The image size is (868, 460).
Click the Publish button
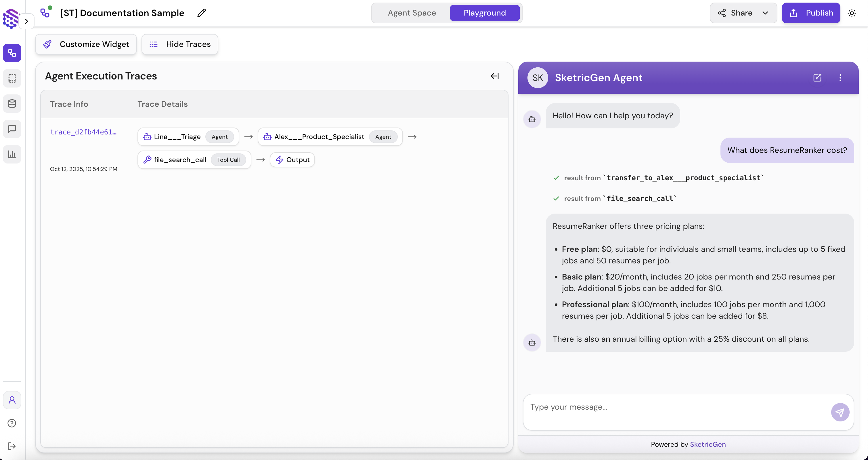(x=811, y=13)
